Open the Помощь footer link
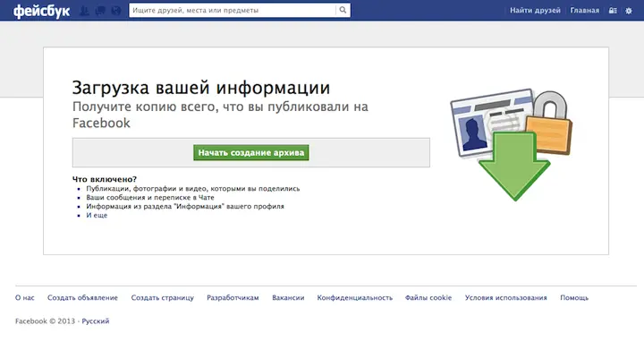 coord(574,297)
